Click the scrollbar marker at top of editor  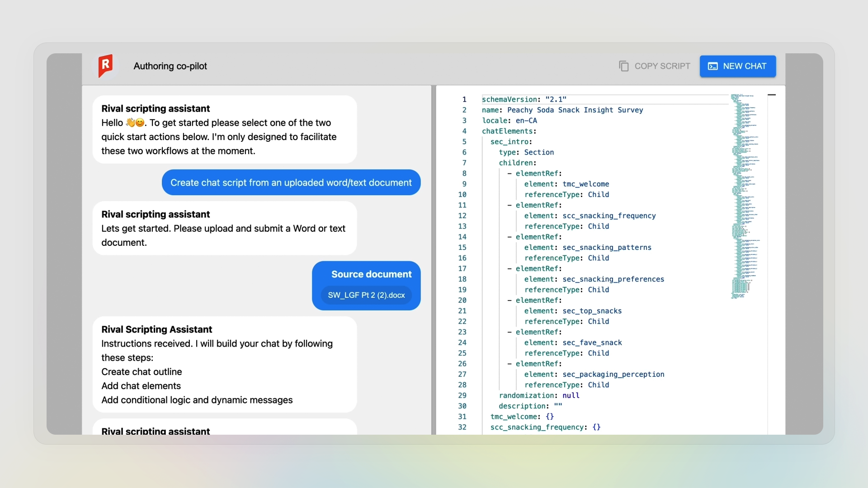tap(772, 95)
